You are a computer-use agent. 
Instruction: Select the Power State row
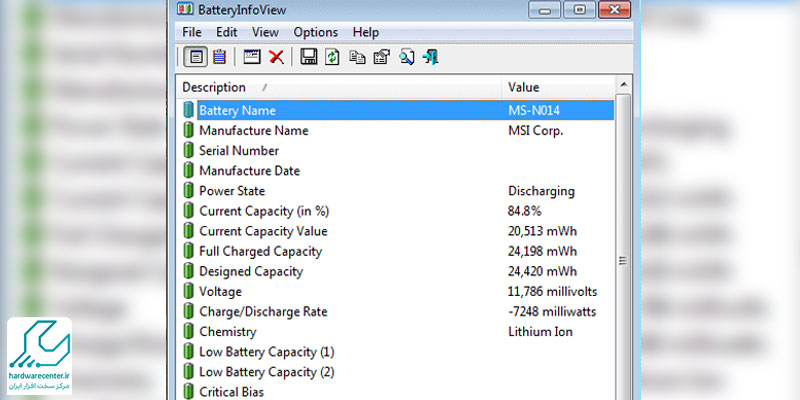click(x=396, y=191)
